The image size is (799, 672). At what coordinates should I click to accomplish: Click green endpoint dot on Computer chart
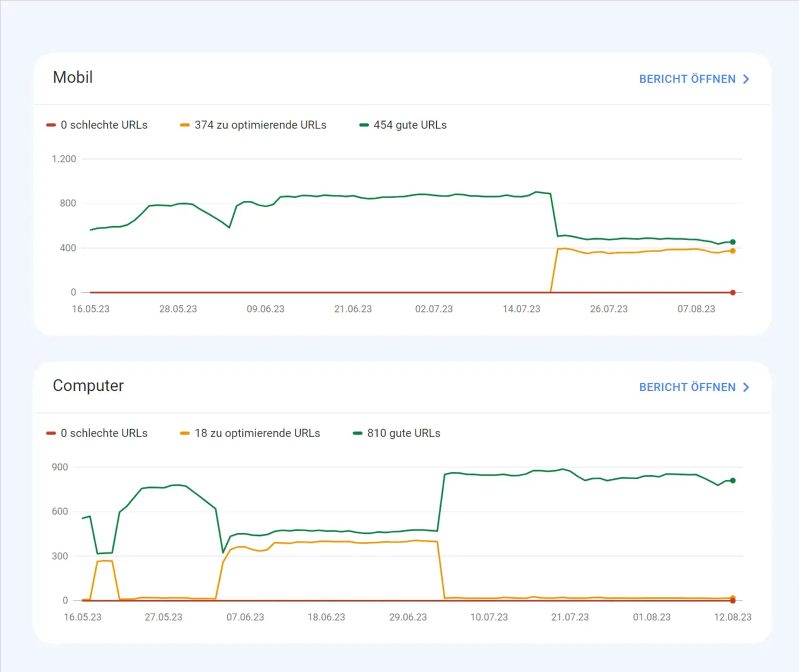click(733, 480)
